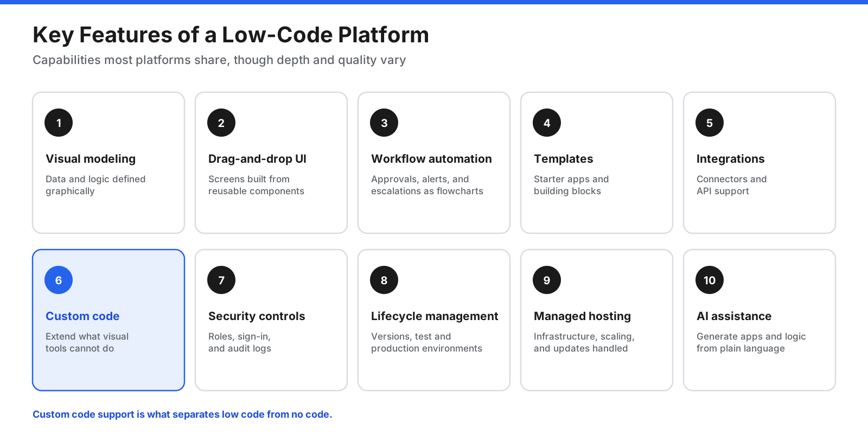The image size is (868, 434).
Task: Click 'Roles, sign-in, and audit logs' text
Action: [240, 342]
